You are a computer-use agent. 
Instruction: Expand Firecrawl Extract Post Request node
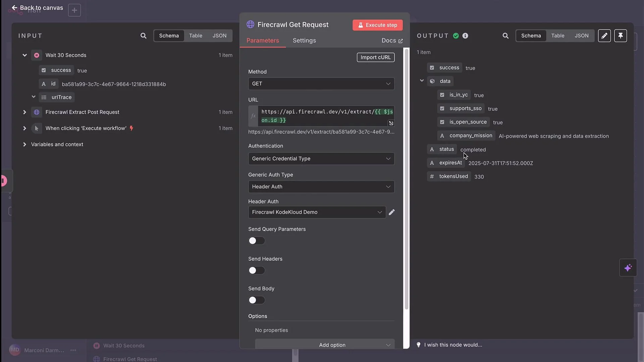24,112
